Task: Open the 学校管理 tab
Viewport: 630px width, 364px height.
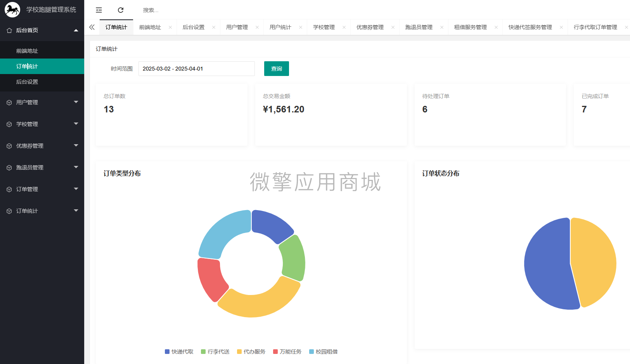Action: pos(324,27)
